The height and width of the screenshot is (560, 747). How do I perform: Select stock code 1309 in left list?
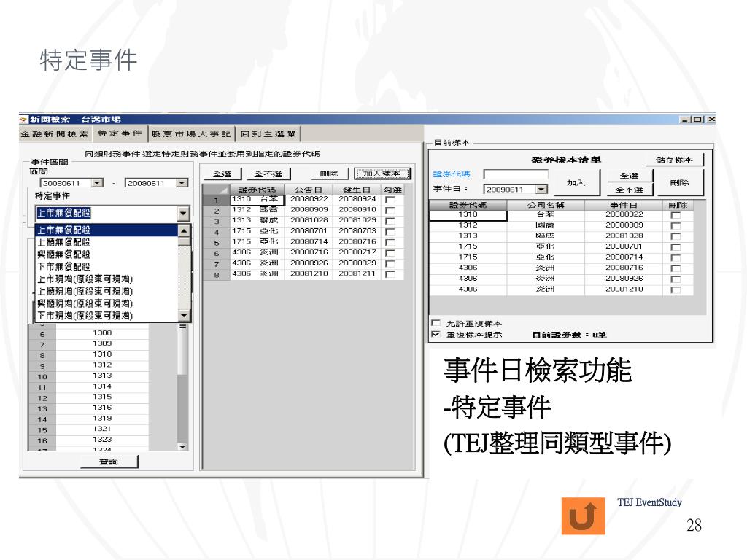point(102,343)
